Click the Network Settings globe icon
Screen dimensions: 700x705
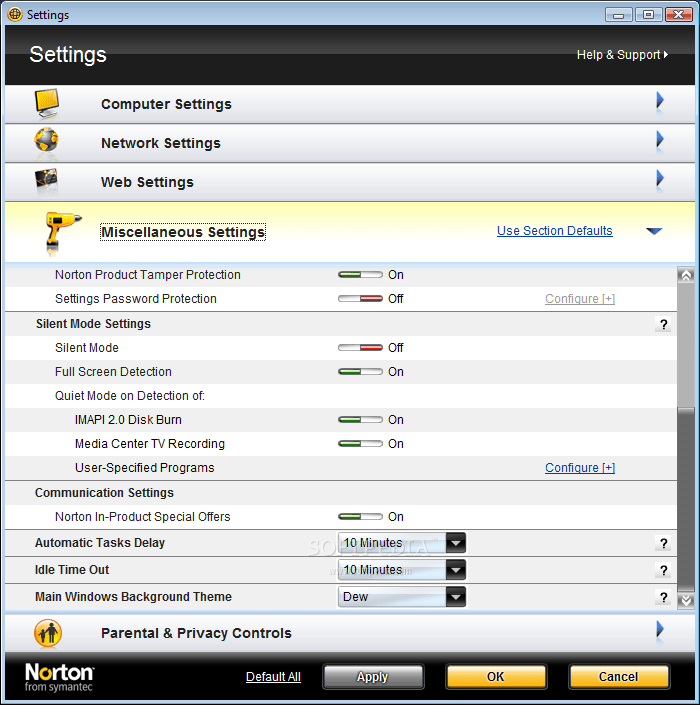(x=46, y=140)
